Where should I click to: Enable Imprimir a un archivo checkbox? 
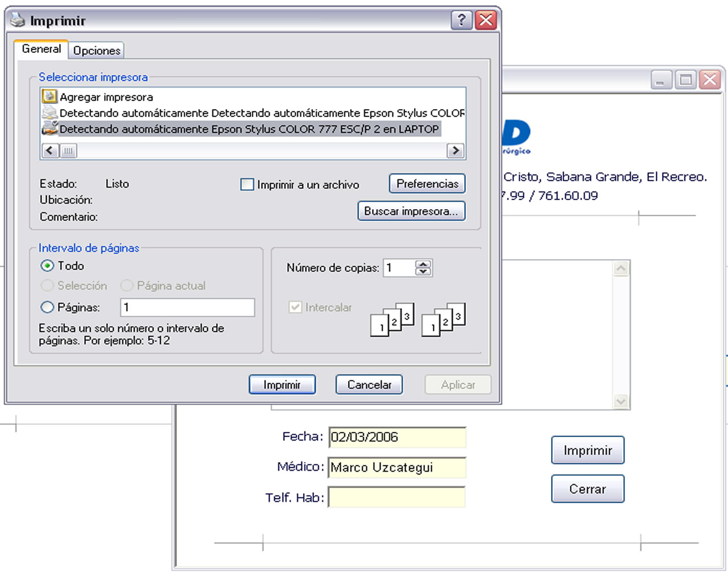247,185
